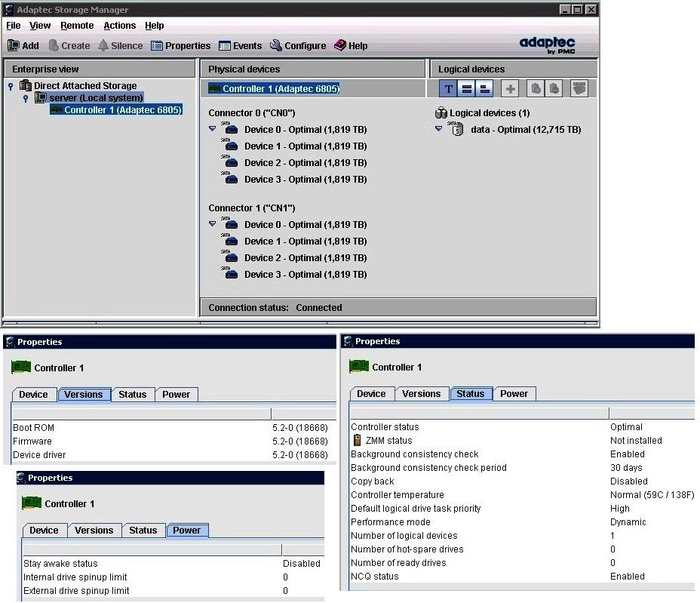
Task: Select Versions tab in Controller status Properties window
Action: point(422,393)
